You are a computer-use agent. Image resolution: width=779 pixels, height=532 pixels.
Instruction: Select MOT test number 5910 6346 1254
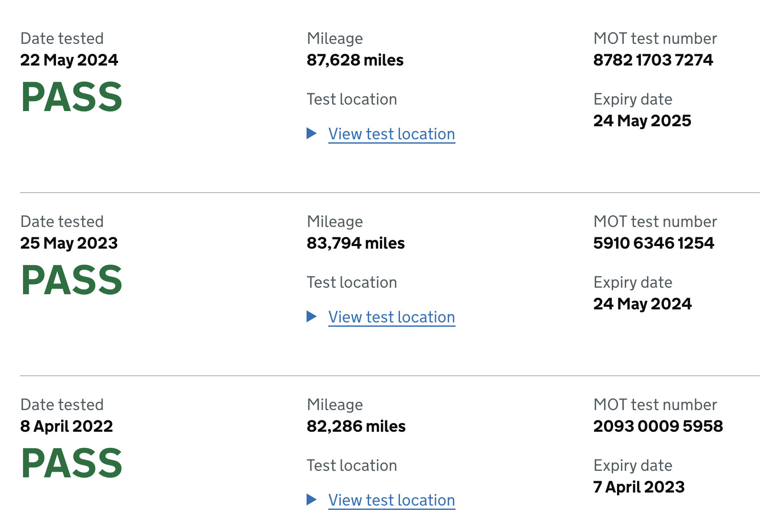point(654,243)
